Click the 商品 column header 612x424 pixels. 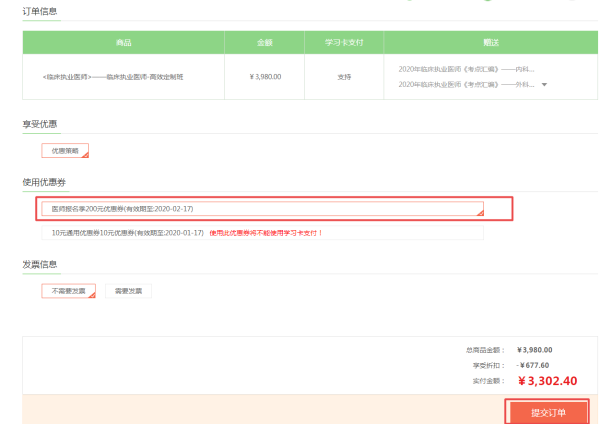click(x=124, y=43)
